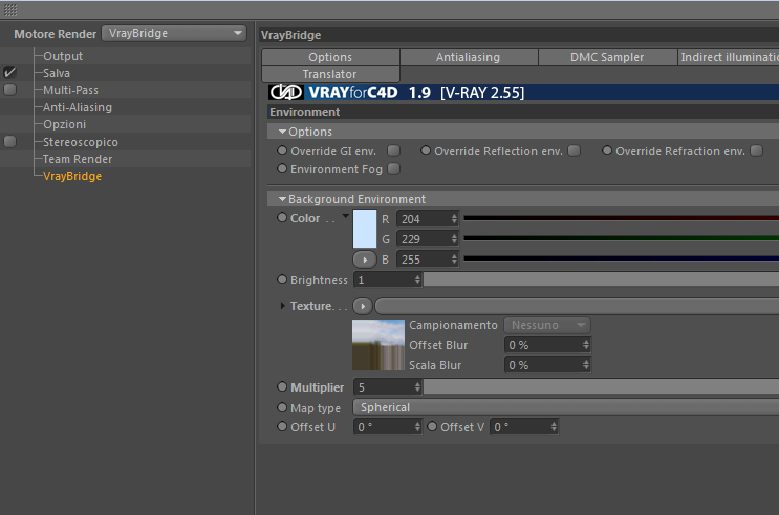Click the G value field 229
Viewport: 779px width, 515px height.
427,239
